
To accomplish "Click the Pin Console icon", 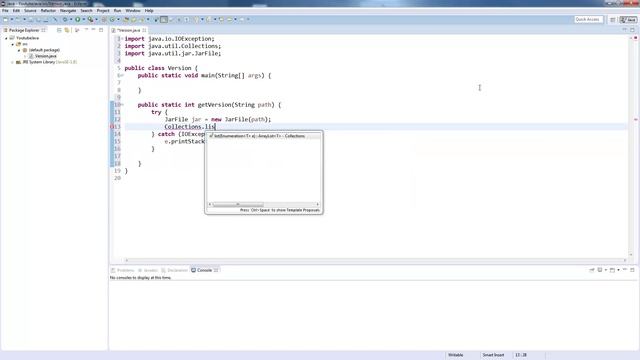I will point(592,270).
